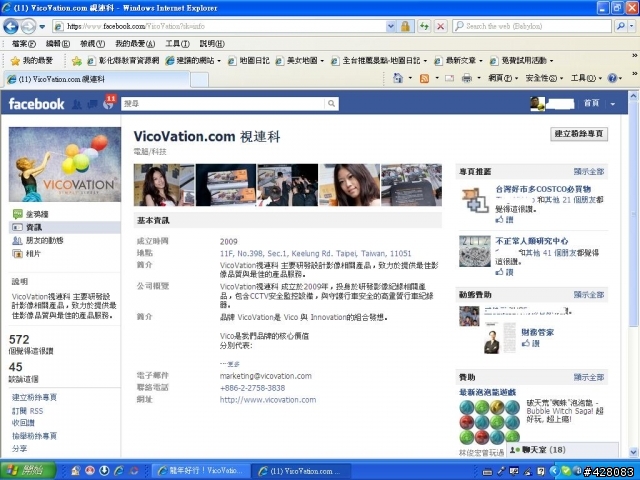The width and height of the screenshot is (640, 480).
Task: Click the facebook logo
Action: [36, 104]
